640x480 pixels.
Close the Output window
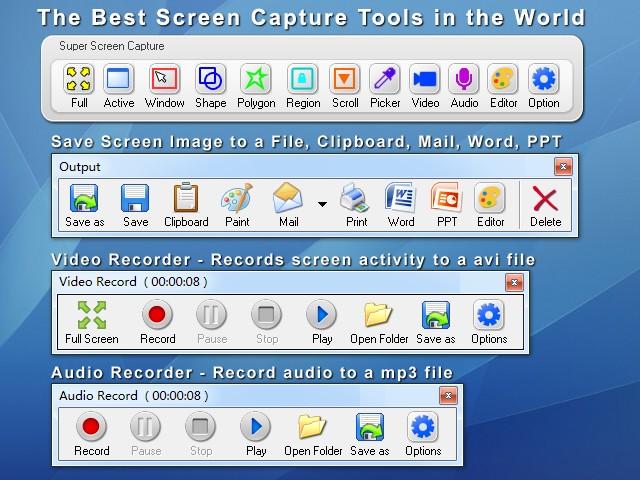[x=563, y=167]
